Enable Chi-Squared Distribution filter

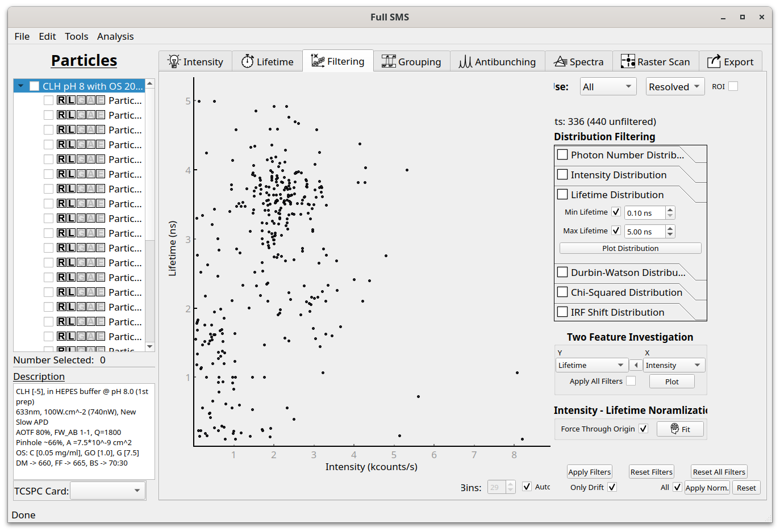(563, 292)
